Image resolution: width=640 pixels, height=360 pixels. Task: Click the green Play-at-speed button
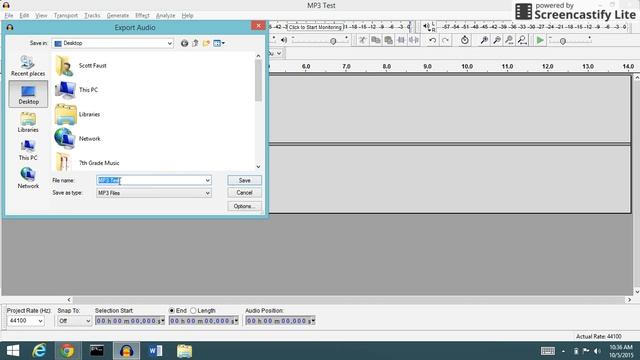point(540,40)
